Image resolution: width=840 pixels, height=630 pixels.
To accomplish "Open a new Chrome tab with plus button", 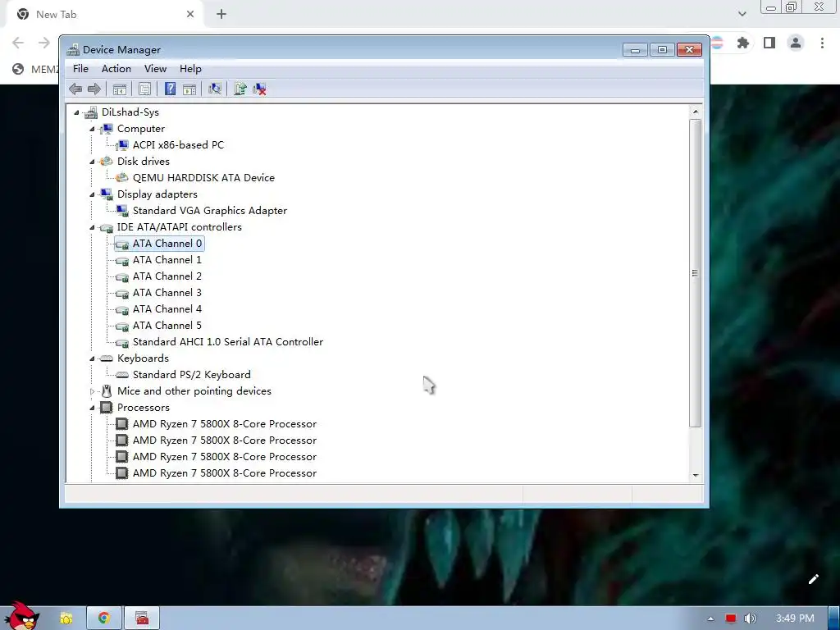I will (x=221, y=15).
